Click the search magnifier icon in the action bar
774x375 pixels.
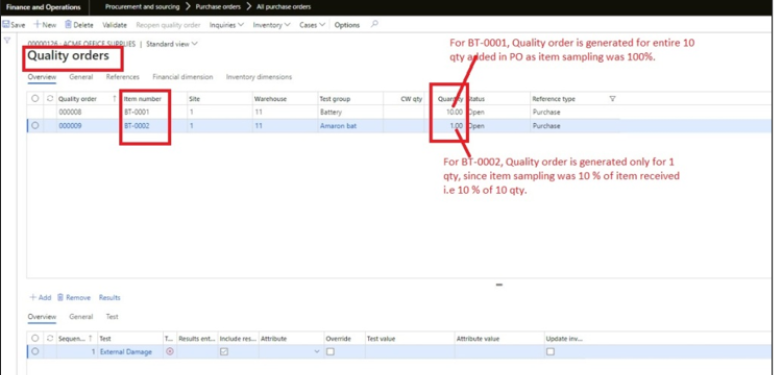375,24
